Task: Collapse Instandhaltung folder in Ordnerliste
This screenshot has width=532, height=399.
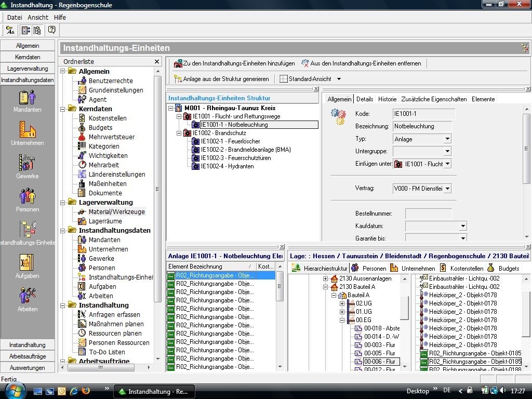Action: (x=63, y=305)
